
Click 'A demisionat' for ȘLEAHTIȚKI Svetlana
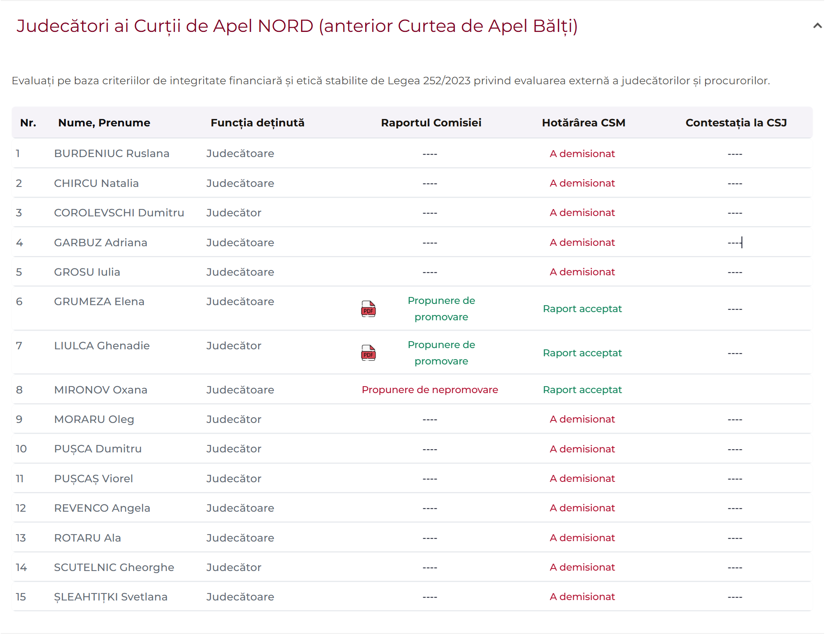(x=582, y=597)
